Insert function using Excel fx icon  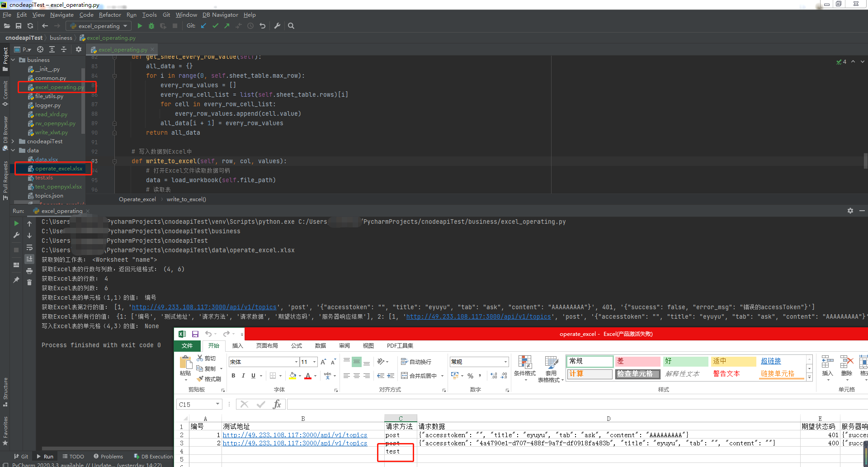point(277,404)
